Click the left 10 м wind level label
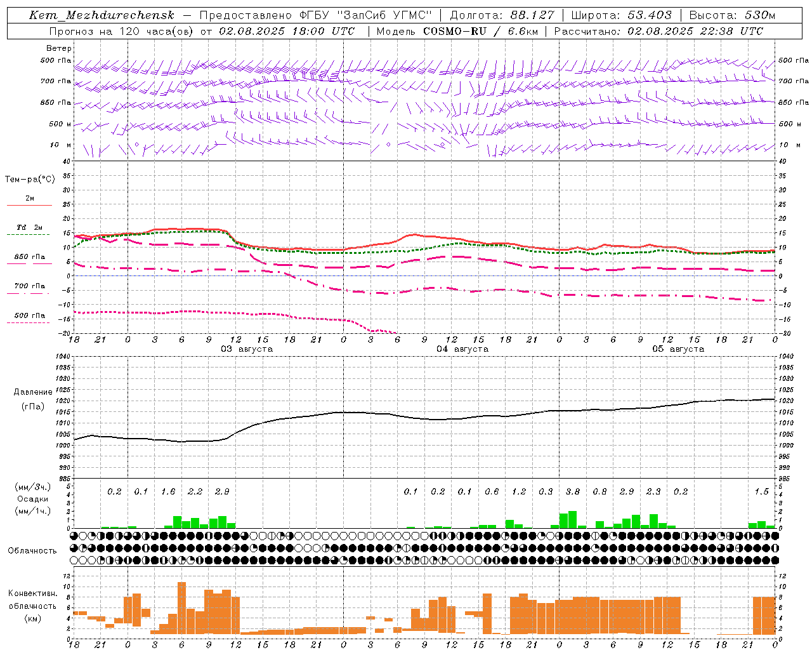The image size is (812, 650). [60, 145]
